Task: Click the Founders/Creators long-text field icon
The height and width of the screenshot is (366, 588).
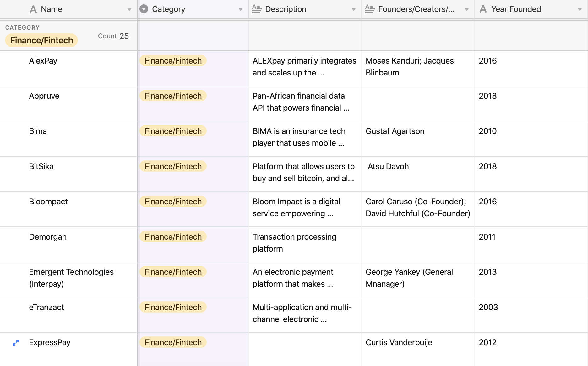Action: (x=370, y=9)
